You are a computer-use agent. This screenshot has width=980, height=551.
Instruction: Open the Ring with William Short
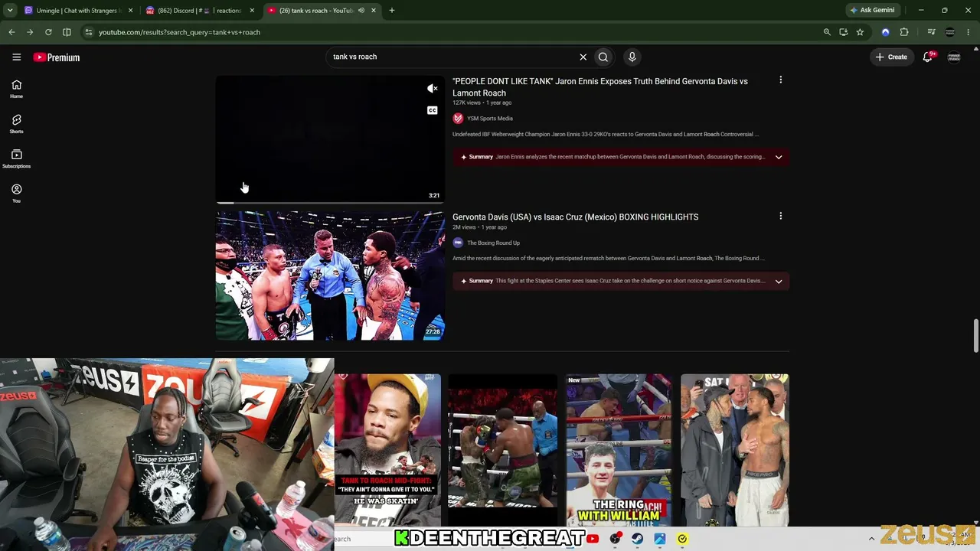tap(619, 450)
